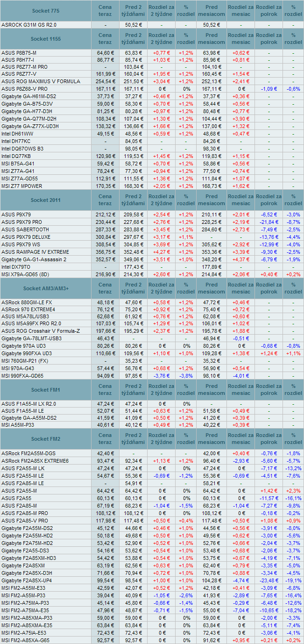Click the ASRock 970 EXTREME4 product name

(x=28, y=310)
